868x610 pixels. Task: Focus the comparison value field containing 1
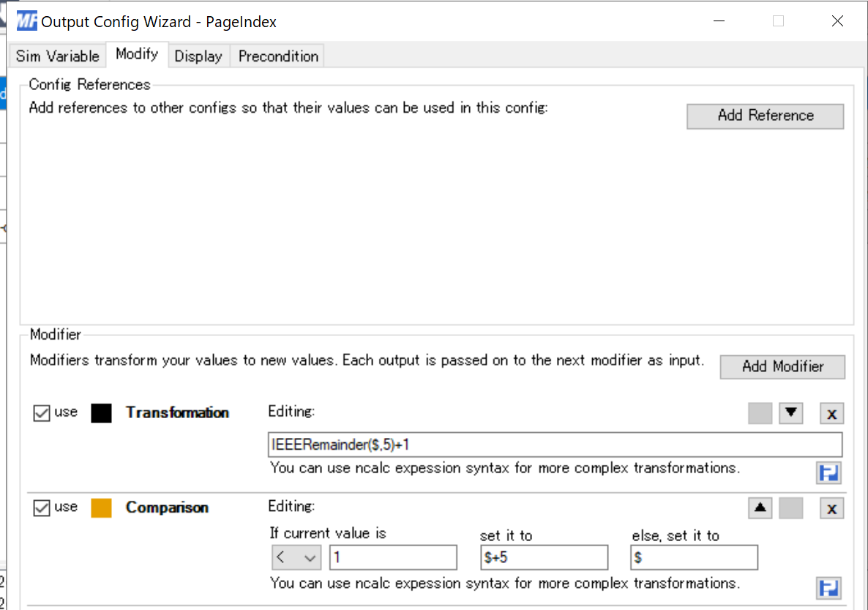[x=393, y=557]
